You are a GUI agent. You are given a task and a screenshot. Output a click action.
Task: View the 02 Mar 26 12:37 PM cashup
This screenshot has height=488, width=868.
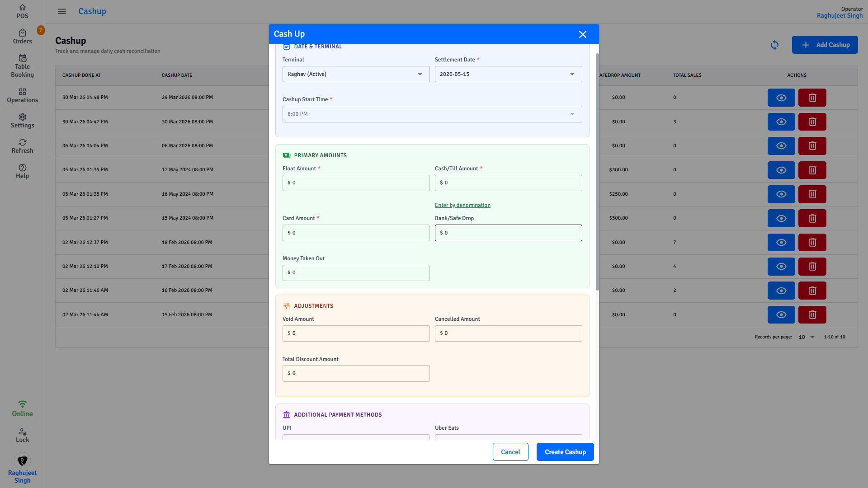tap(781, 242)
